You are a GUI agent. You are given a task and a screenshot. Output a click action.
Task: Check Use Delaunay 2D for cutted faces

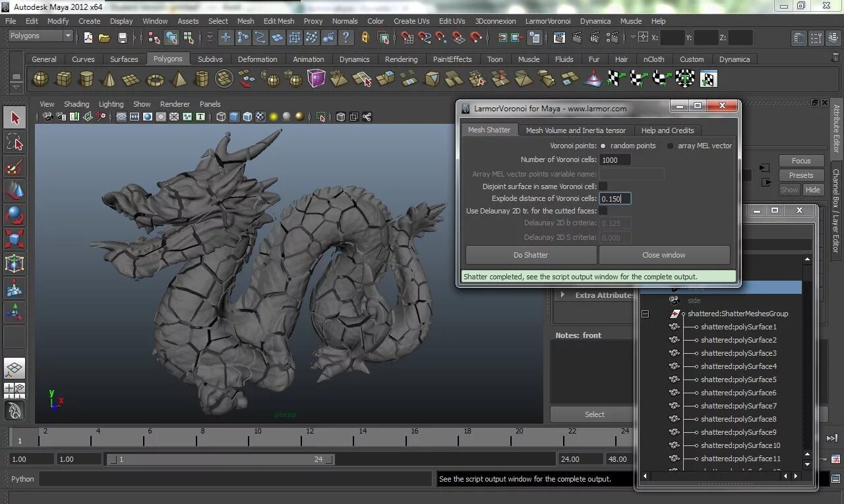coord(603,211)
